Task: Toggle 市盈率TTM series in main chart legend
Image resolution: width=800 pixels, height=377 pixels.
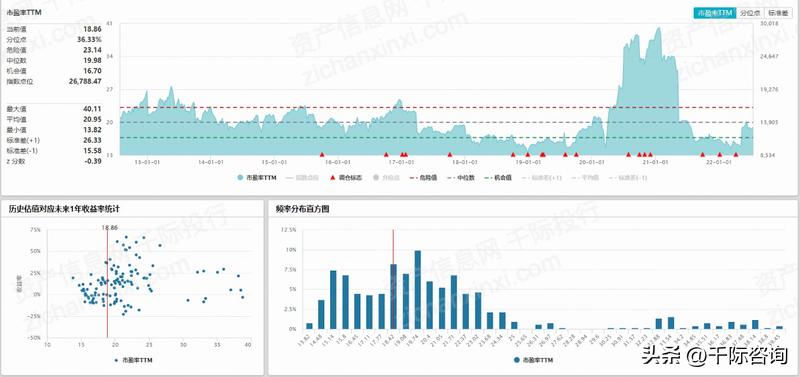Action: pos(258,178)
